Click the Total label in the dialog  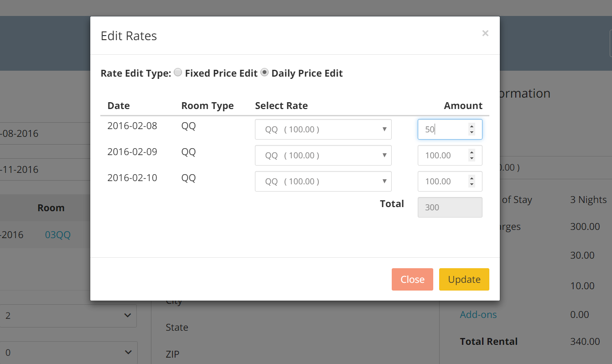pos(392,204)
